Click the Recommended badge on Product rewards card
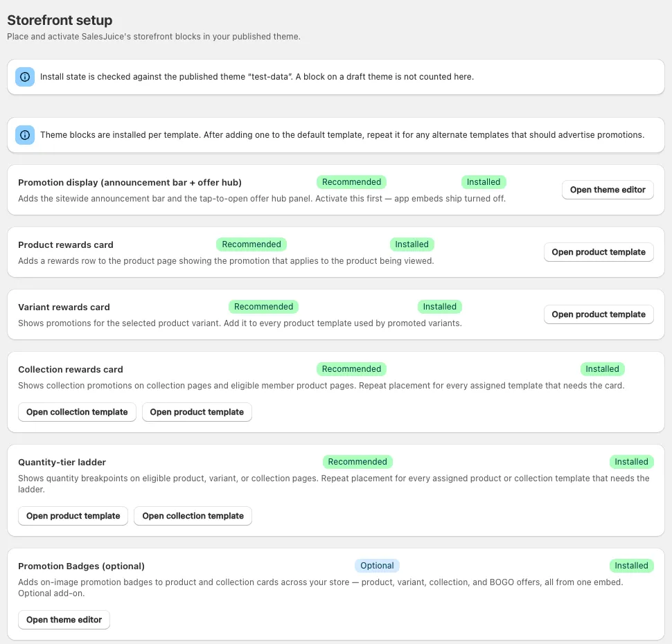Image resolution: width=672 pixels, height=644 pixels. pyautogui.click(x=251, y=244)
